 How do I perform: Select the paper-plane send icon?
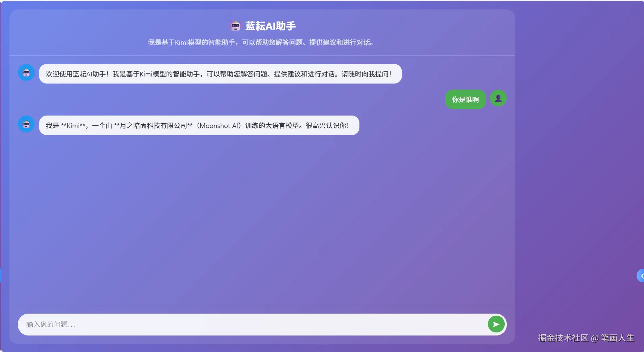496,324
